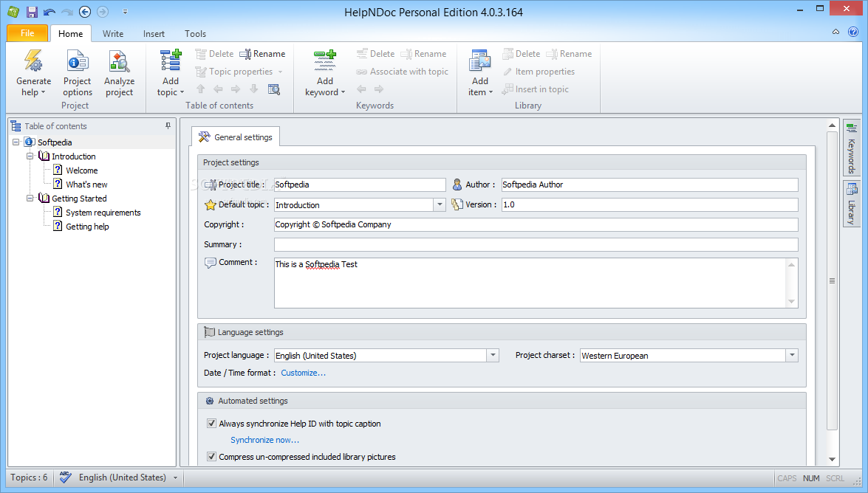Click into the Comment text box
The height and width of the screenshot is (493, 868).
(530, 283)
